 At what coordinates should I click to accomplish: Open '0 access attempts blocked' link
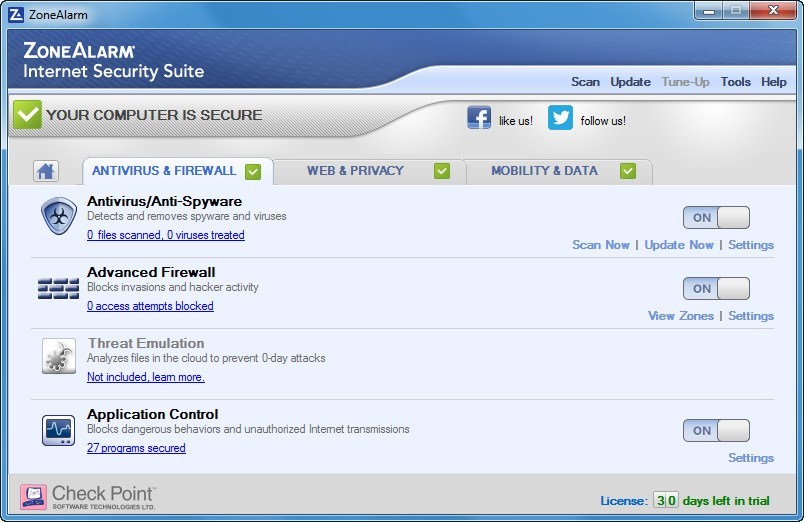pos(150,306)
